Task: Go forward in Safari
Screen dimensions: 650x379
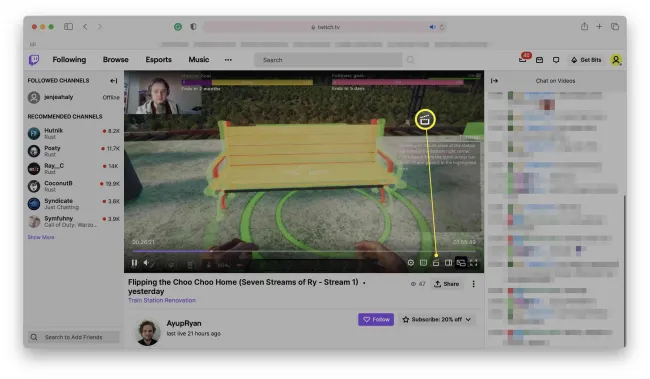Action: coord(99,27)
